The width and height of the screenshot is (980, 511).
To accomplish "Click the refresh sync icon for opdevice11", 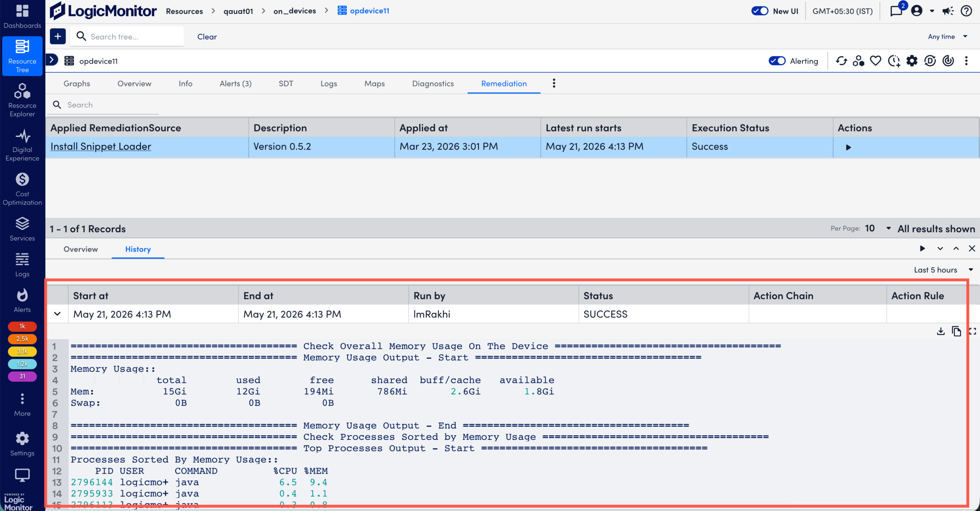I will 841,61.
